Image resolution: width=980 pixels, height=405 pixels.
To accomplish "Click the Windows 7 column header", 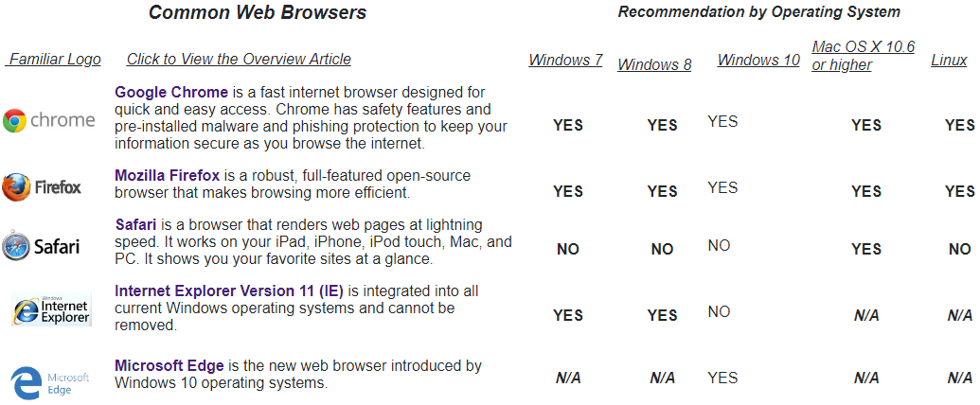I will coord(565,60).
